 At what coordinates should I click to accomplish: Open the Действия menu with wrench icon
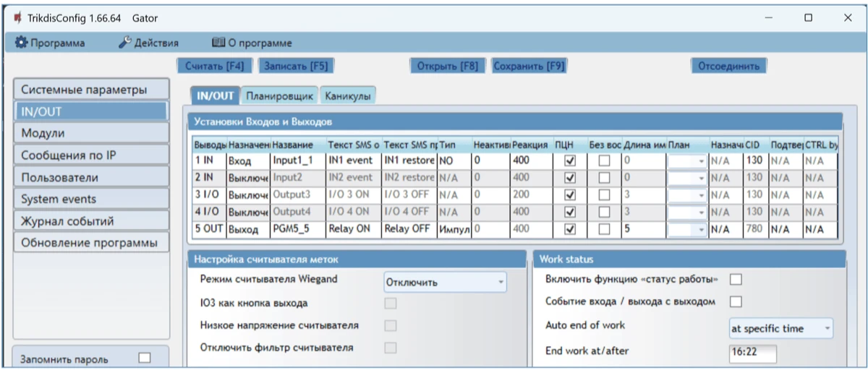(x=148, y=43)
